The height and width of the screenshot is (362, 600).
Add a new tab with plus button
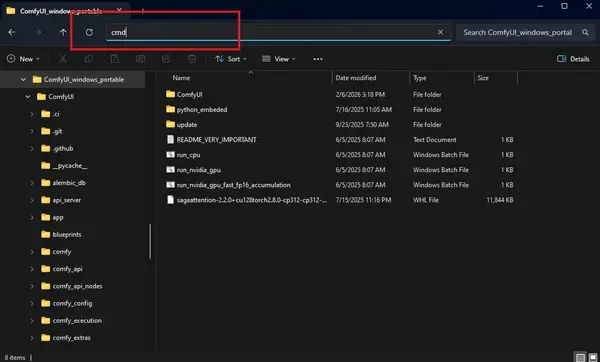[142, 11]
